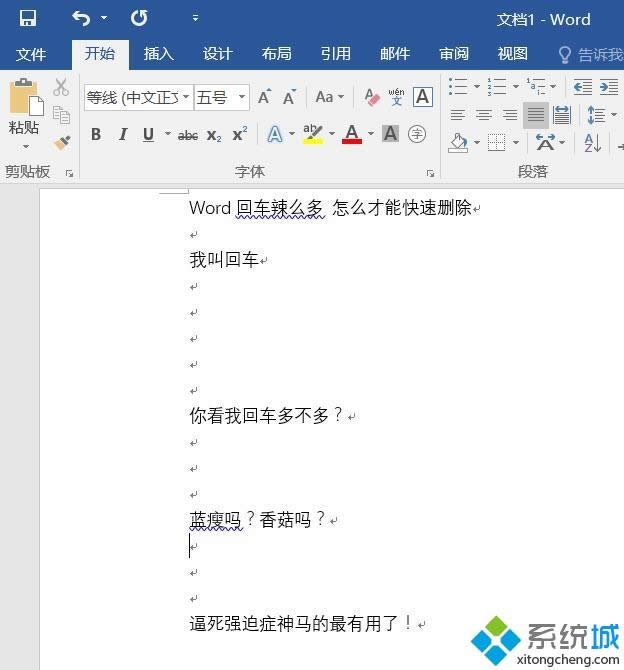Cut selection with the scissors icon
The height and width of the screenshot is (670, 624).
click(61, 87)
